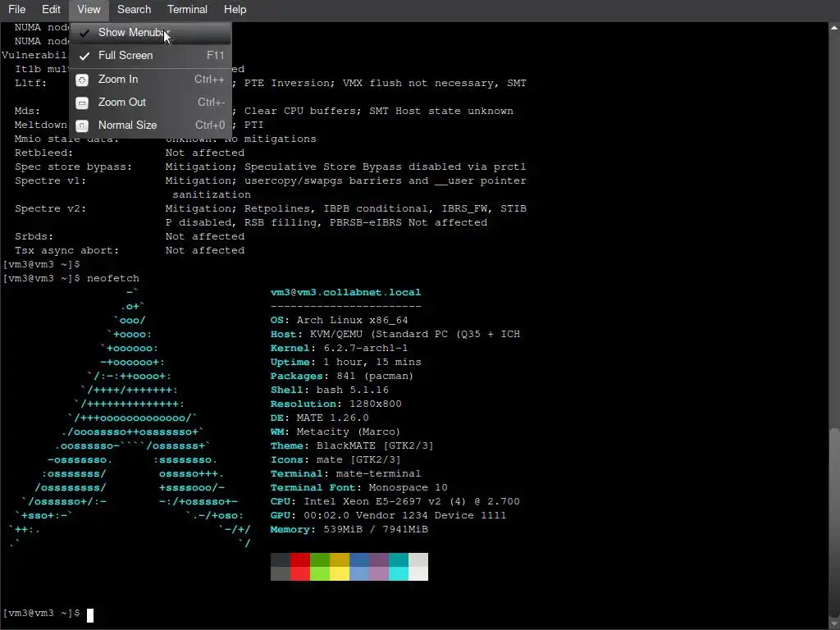The height and width of the screenshot is (630, 840).
Task: Click the light purple color block
Action: (379, 573)
